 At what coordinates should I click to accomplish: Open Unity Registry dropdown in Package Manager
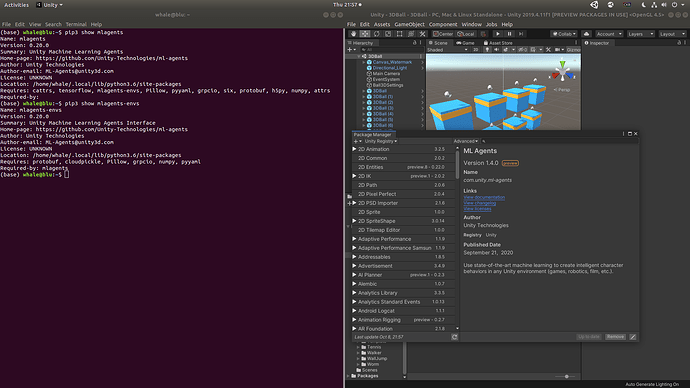pos(380,141)
